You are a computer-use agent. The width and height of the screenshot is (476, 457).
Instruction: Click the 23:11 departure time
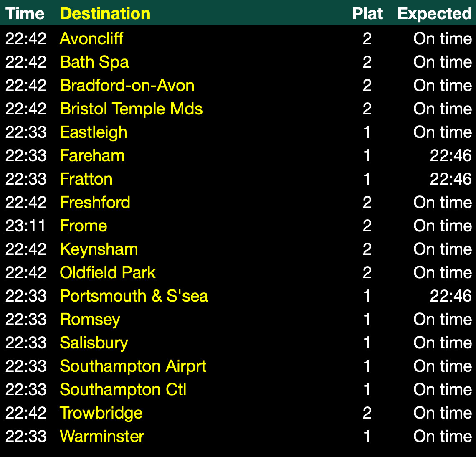[25, 226]
